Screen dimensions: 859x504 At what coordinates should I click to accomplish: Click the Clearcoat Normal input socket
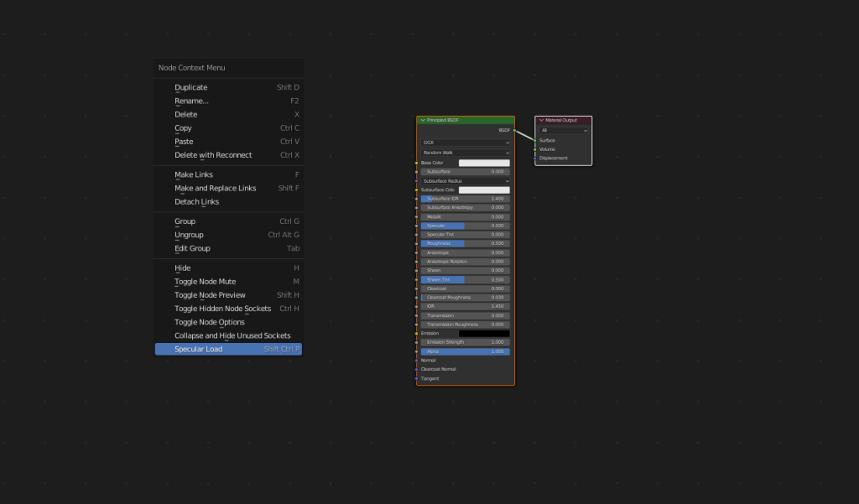417,369
